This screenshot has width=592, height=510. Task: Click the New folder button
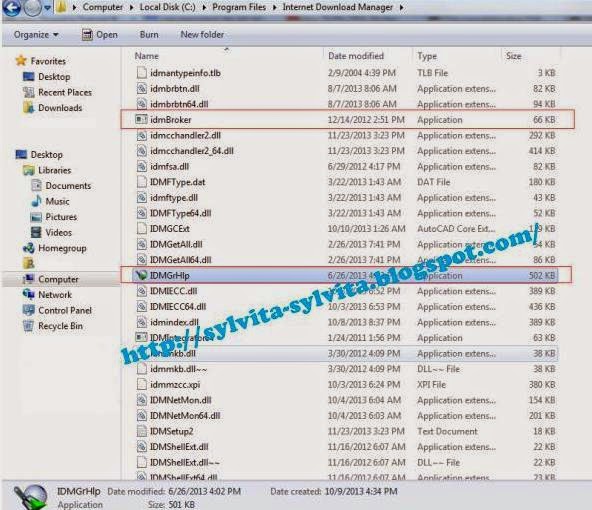pyautogui.click(x=202, y=35)
